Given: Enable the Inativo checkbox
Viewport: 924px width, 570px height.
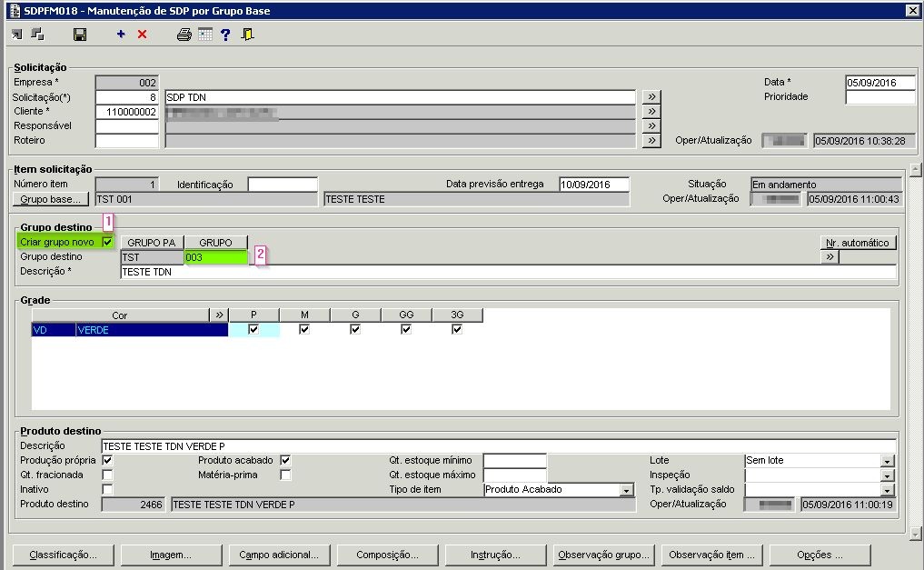Looking at the screenshot, I should pyautogui.click(x=107, y=489).
